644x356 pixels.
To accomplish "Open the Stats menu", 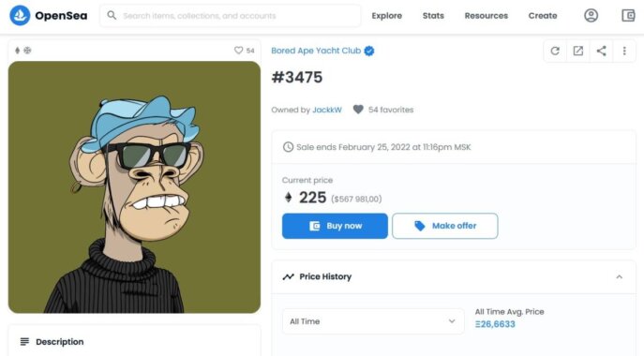I will pyautogui.click(x=433, y=16).
